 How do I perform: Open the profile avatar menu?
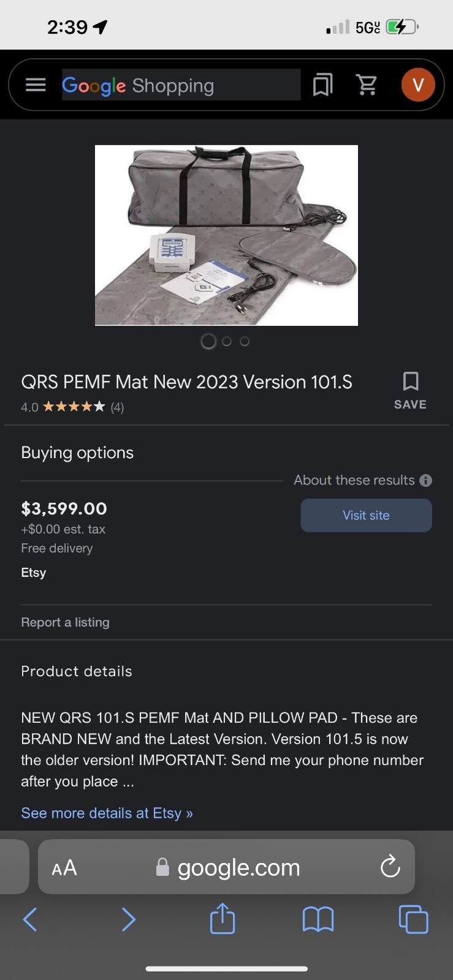[x=418, y=85]
